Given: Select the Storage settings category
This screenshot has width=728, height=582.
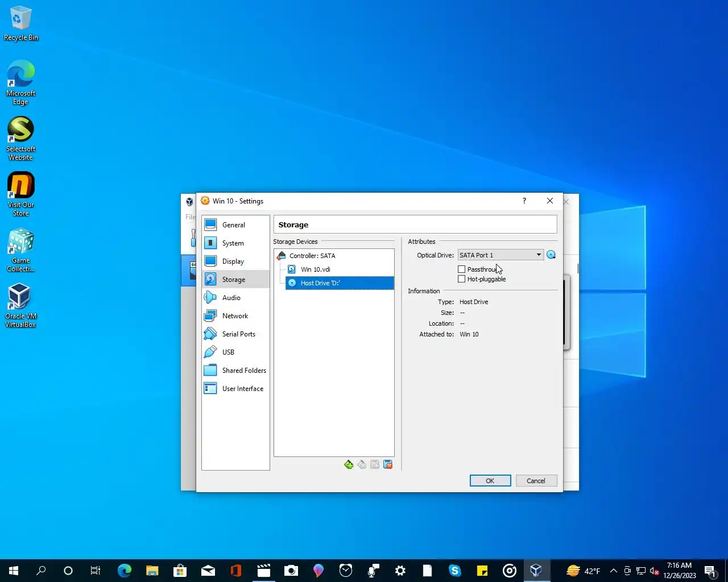Looking at the screenshot, I should click(235, 280).
